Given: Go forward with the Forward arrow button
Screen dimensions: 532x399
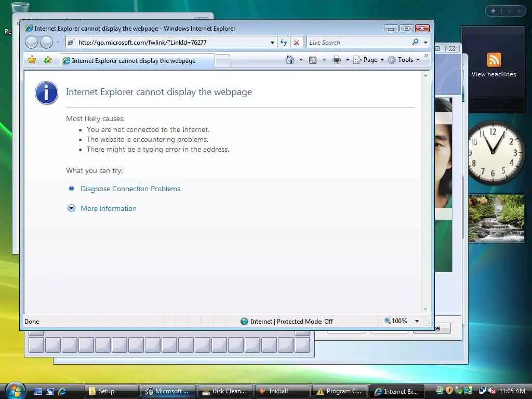Looking at the screenshot, I should [46, 43].
